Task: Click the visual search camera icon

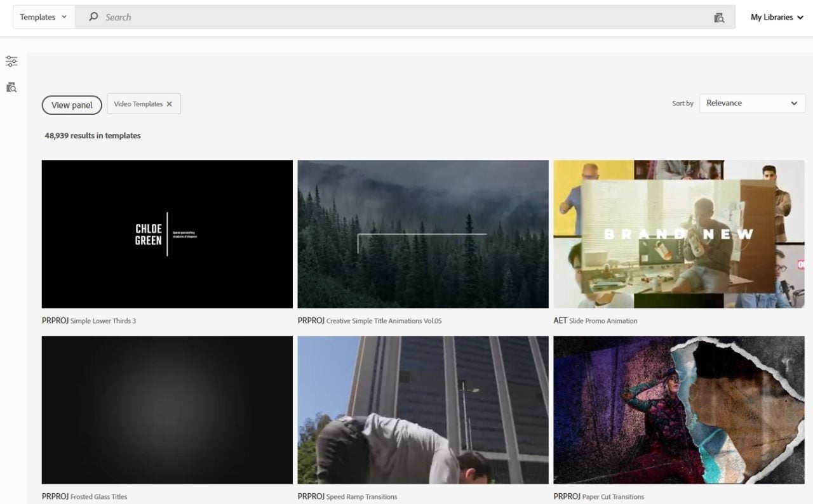Action: 719,18
